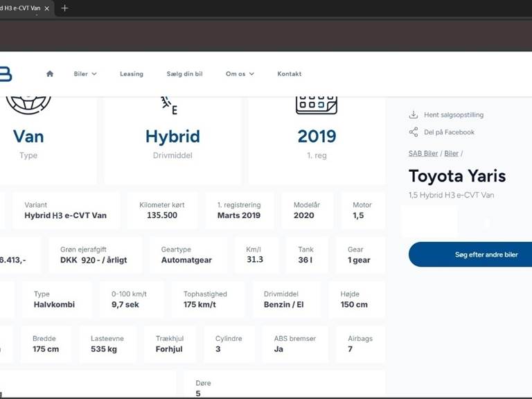Click the download icon beside Hent salgsopstilling
The image size is (532, 399).
414,115
